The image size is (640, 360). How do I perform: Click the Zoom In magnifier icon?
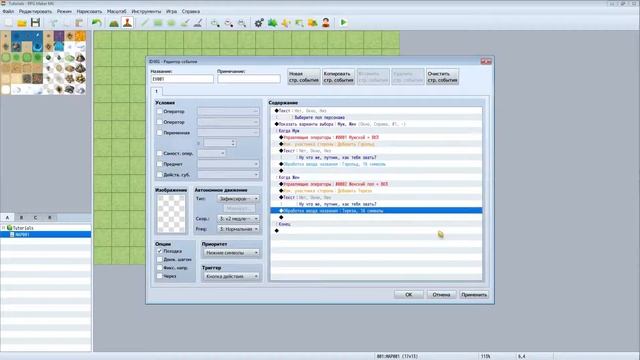[x=215, y=23]
